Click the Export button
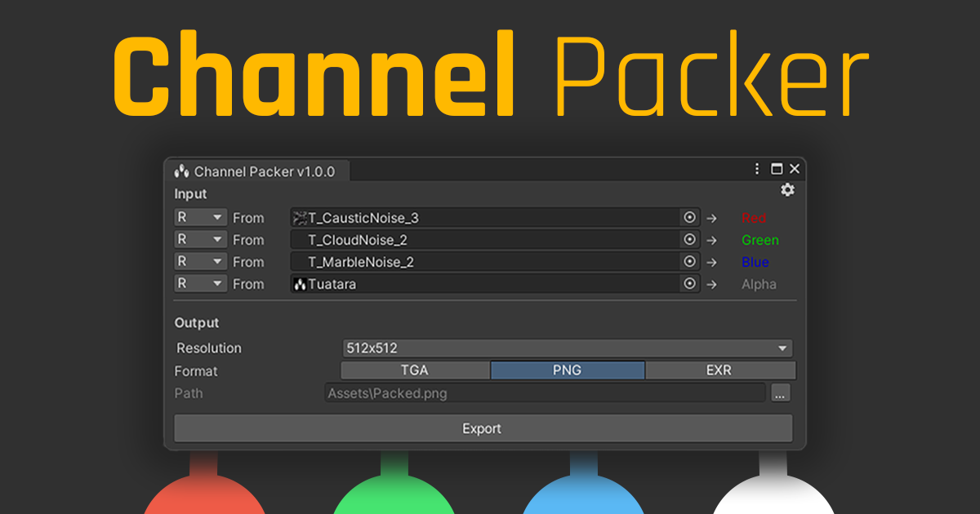The width and height of the screenshot is (980, 514). 482,428
